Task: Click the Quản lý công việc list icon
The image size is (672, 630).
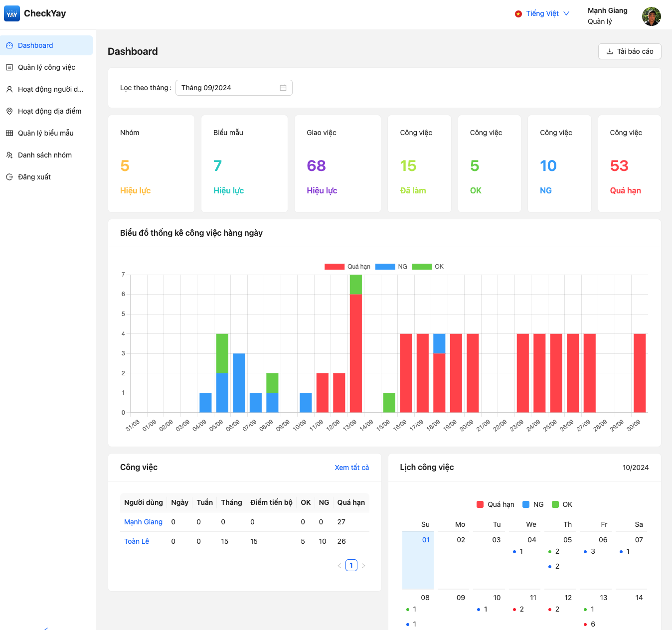Action: tap(9, 67)
